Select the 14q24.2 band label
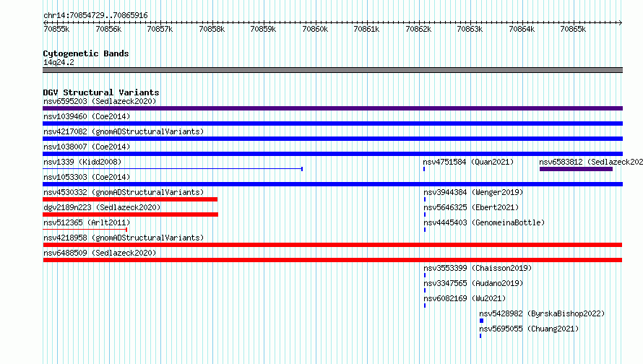 (59, 62)
